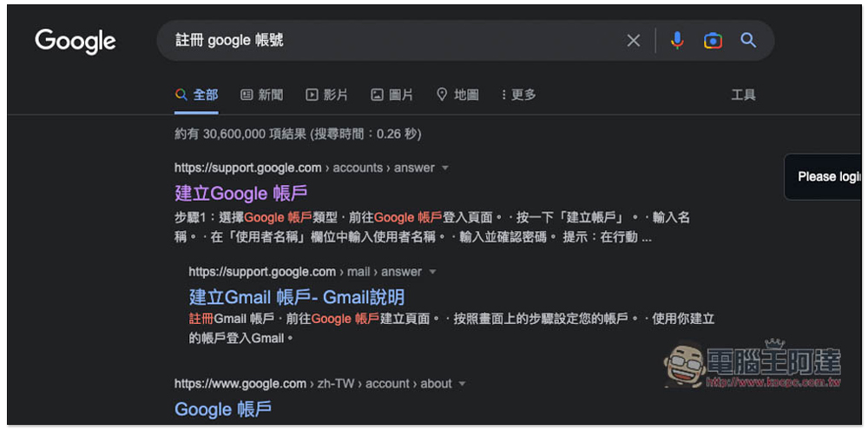The width and height of the screenshot is (868, 430).
Task: Open the 更多 menu
Action: (518, 95)
